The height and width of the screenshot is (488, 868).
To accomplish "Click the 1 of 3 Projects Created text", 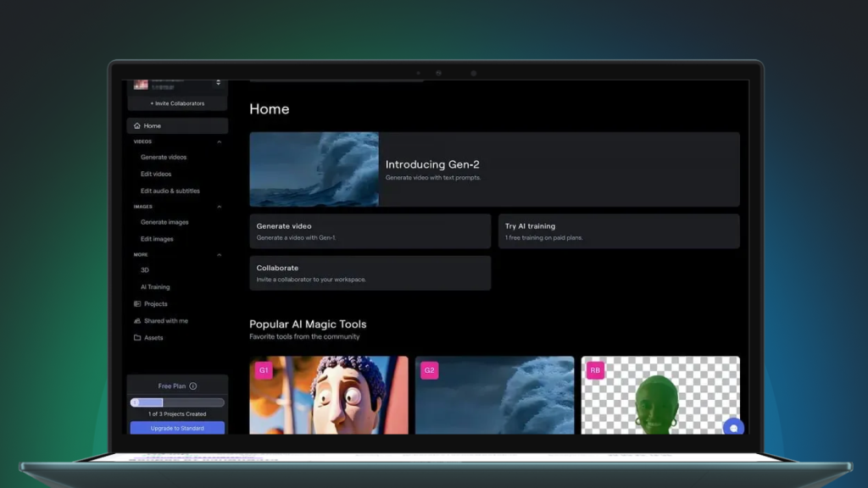I will tap(177, 413).
